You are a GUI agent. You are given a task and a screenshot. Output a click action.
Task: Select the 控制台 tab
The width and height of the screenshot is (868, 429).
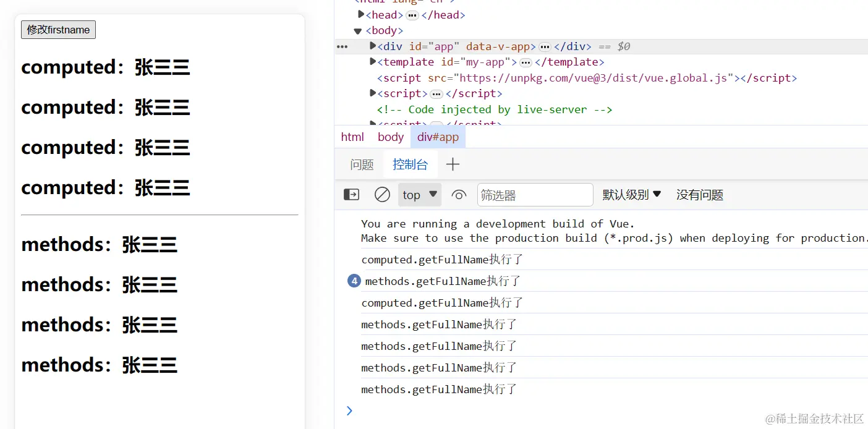411,164
